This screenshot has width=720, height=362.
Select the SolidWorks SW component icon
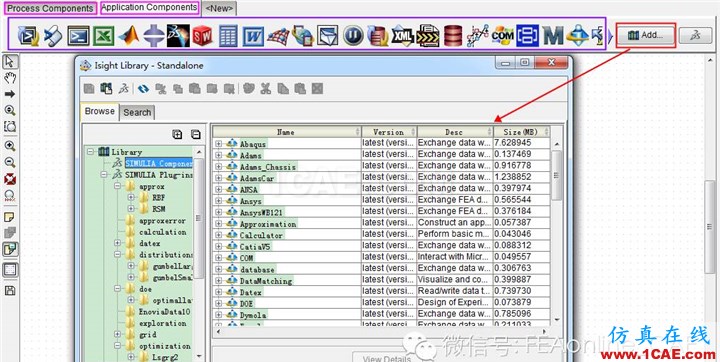203,35
